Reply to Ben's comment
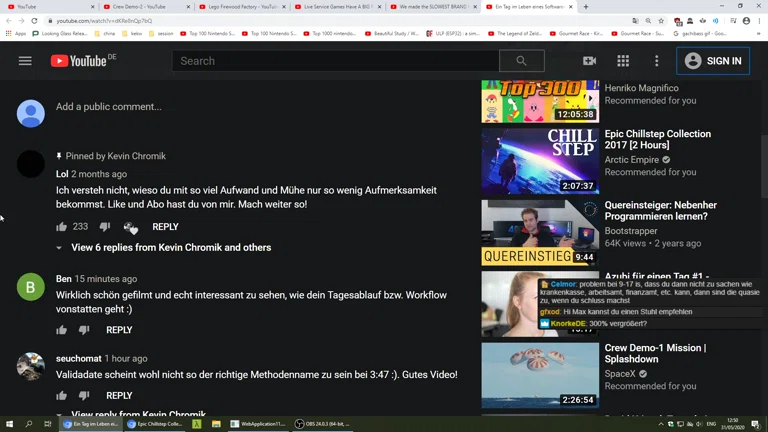Viewport: 768px width, 432px height. [x=119, y=330]
